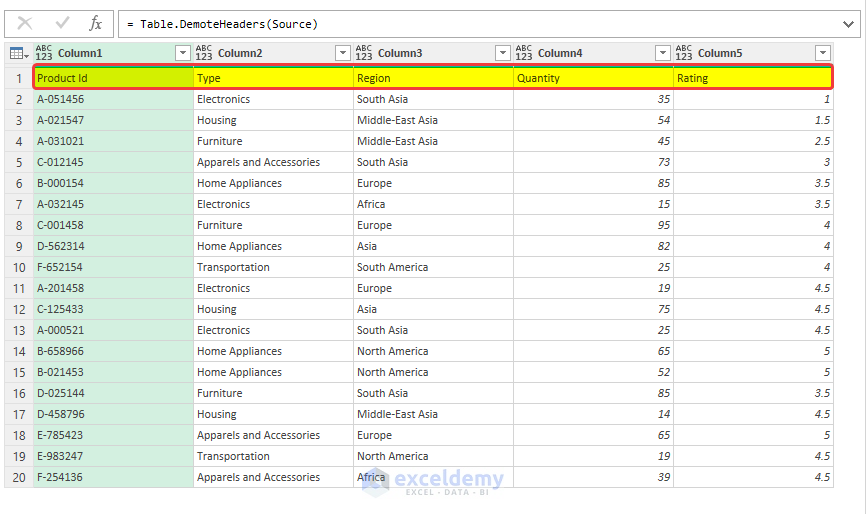Click the ABC123 data type icon of Column5
Viewport: 866px width, 514px height.
684,53
